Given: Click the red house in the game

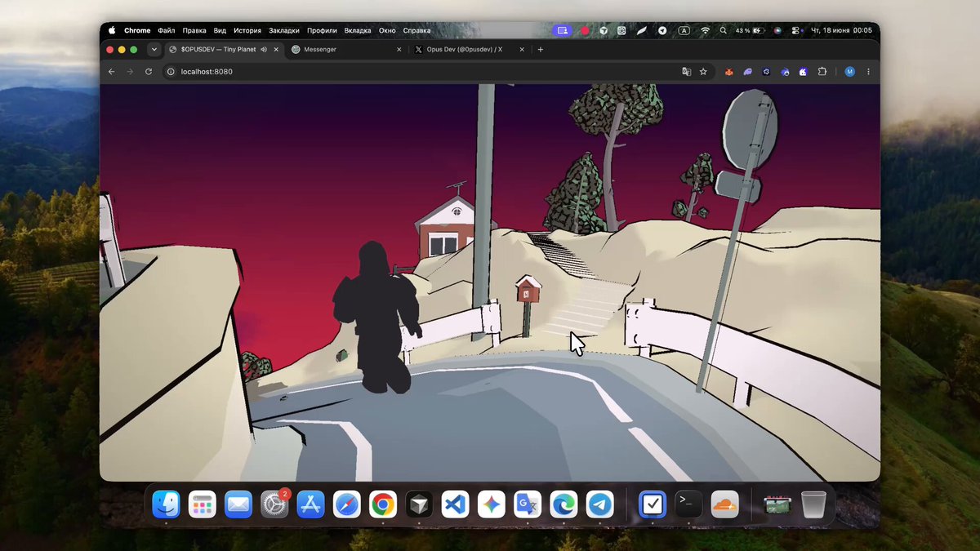Looking at the screenshot, I should point(444,229).
